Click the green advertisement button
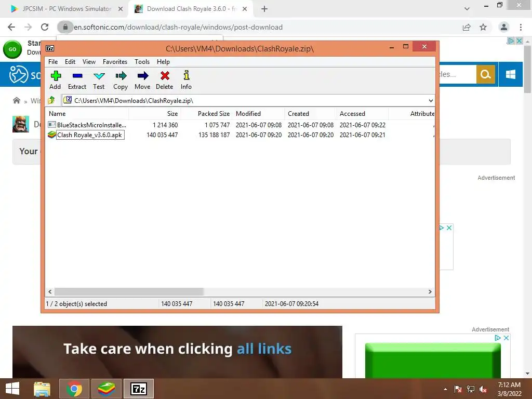532x399 pixels. [x=433, y=361]
